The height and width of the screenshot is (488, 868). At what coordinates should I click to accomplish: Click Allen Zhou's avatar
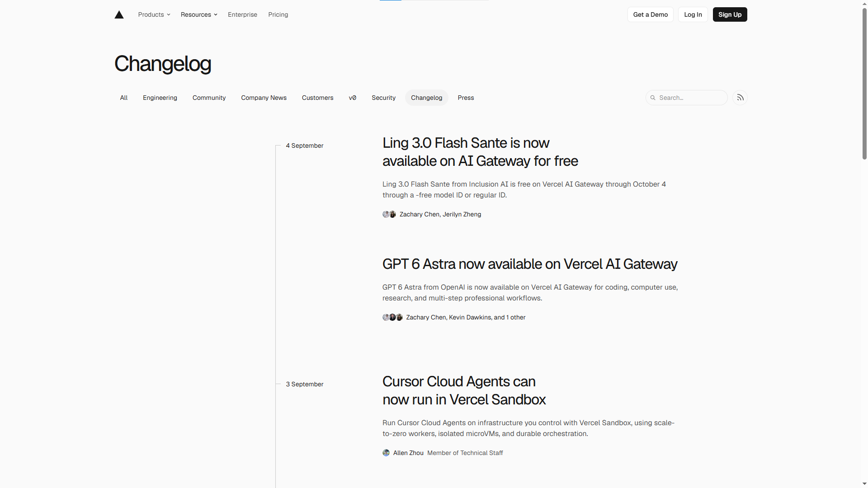tap(386, 453)
